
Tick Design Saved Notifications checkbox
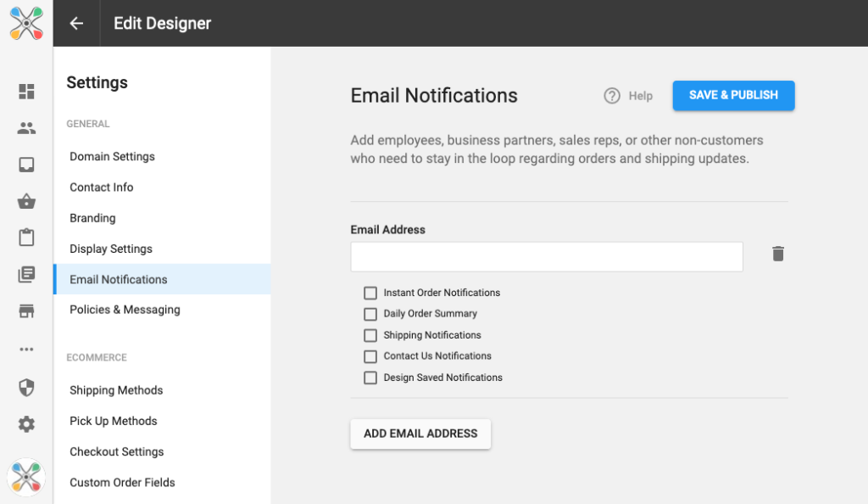(x=370, y=378)
